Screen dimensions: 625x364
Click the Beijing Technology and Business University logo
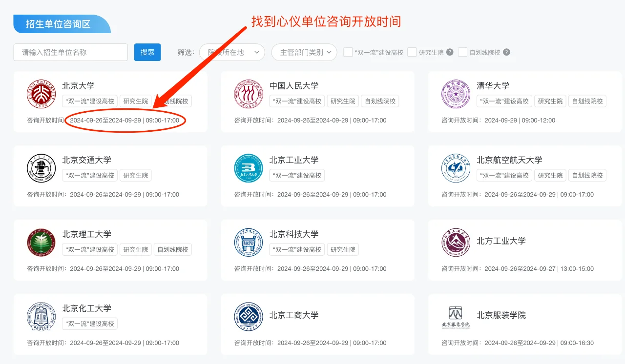tap(249, 316)
